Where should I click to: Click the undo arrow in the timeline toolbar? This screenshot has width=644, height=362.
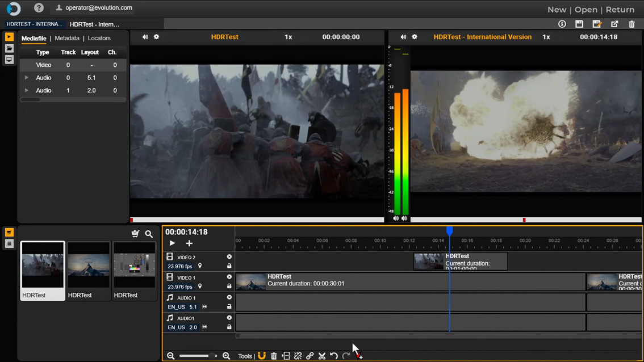point(334,356)
